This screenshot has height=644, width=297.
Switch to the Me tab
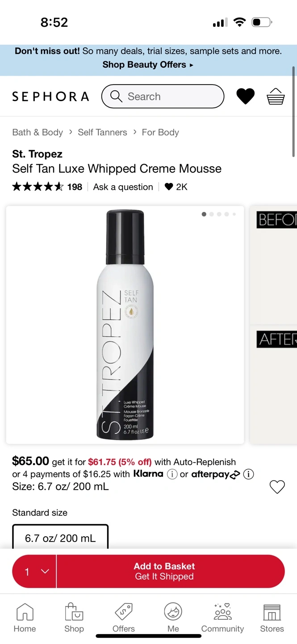click(173, 611)
